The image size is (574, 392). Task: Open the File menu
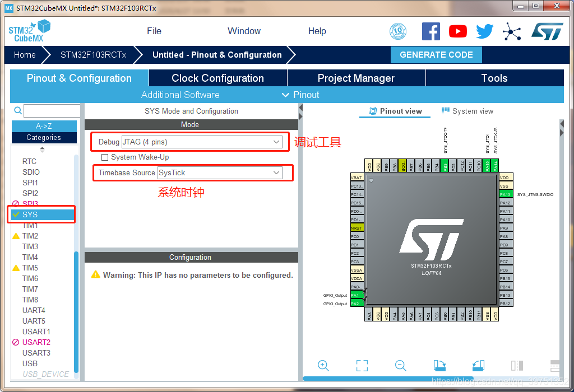(x=154, y=31)
